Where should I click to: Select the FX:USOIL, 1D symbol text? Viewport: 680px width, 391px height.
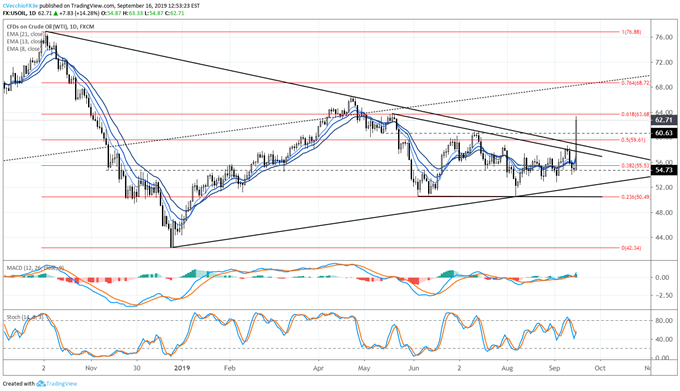19,13
